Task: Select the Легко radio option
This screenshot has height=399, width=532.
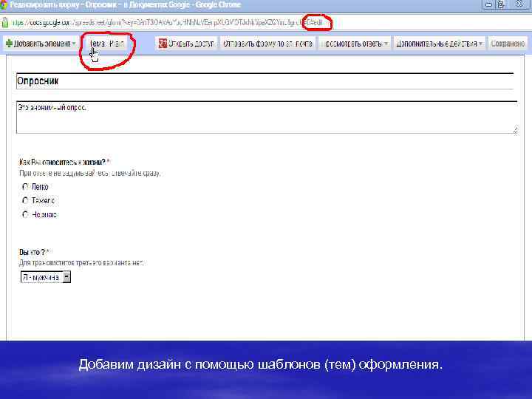Action: [x=25, y=187]
